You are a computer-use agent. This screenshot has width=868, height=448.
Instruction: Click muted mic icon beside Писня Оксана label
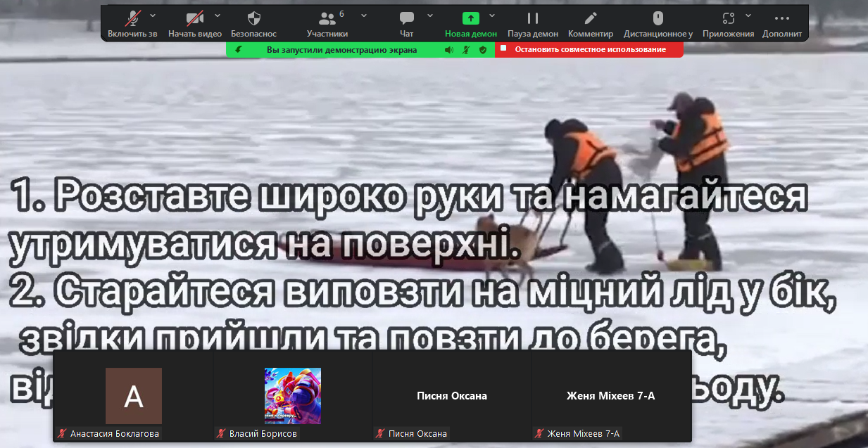pyautogui.click(x=380, y=434)
